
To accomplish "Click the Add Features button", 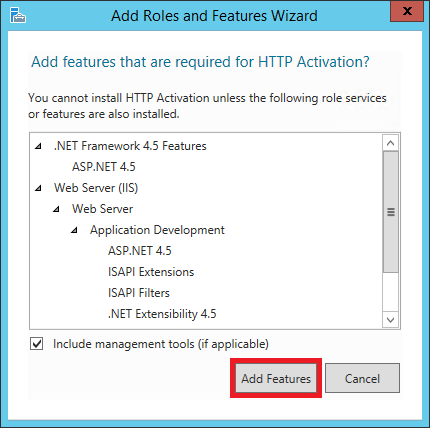I will 276,378.
